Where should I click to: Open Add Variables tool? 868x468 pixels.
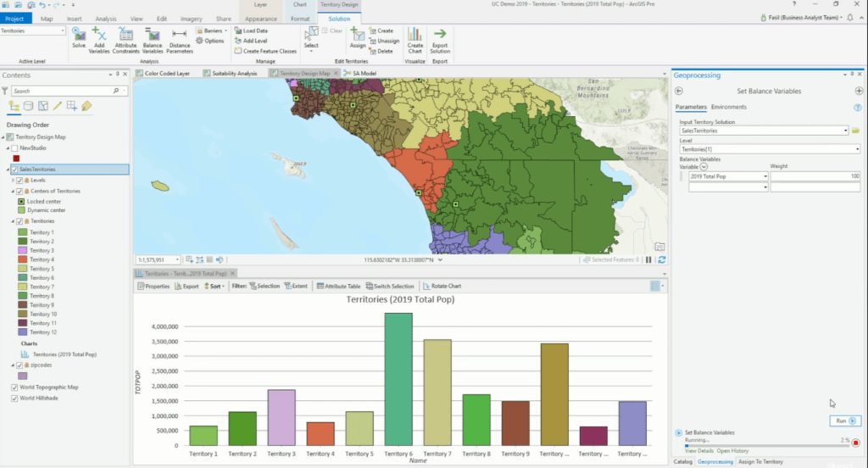[x=99, y=41]
